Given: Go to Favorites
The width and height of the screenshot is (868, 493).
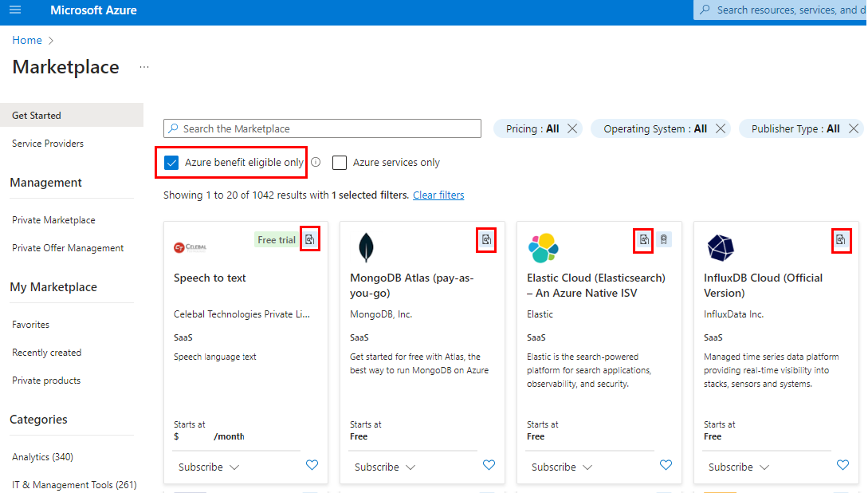Looking at the screenshot, I should tap(30, 325).
